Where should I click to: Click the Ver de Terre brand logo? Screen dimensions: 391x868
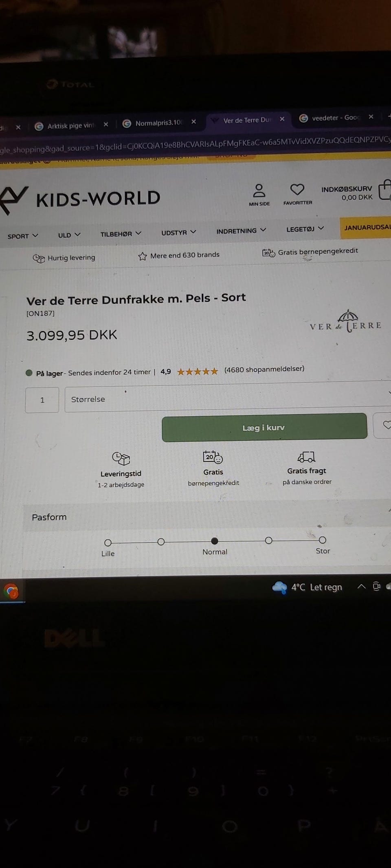(345, 322)
